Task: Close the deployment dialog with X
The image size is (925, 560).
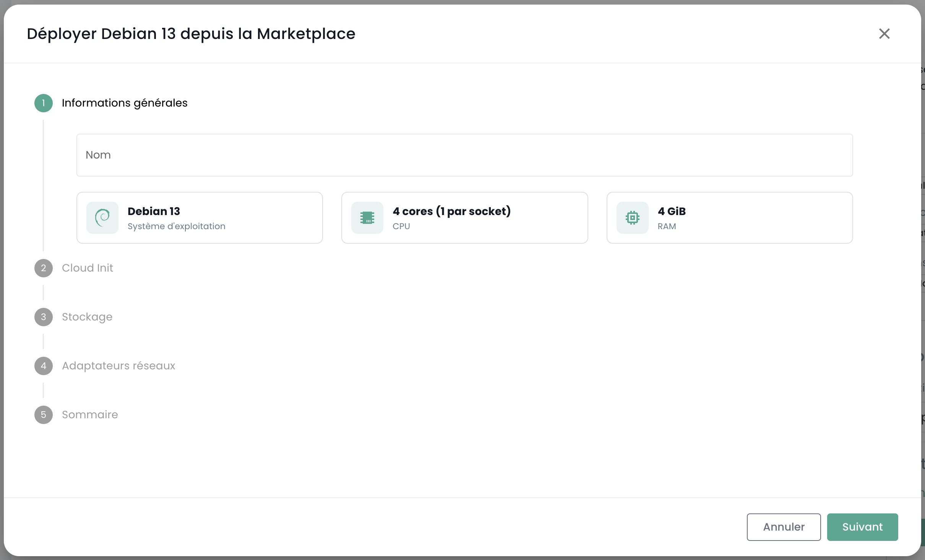Action: click(x=884, y=34)
